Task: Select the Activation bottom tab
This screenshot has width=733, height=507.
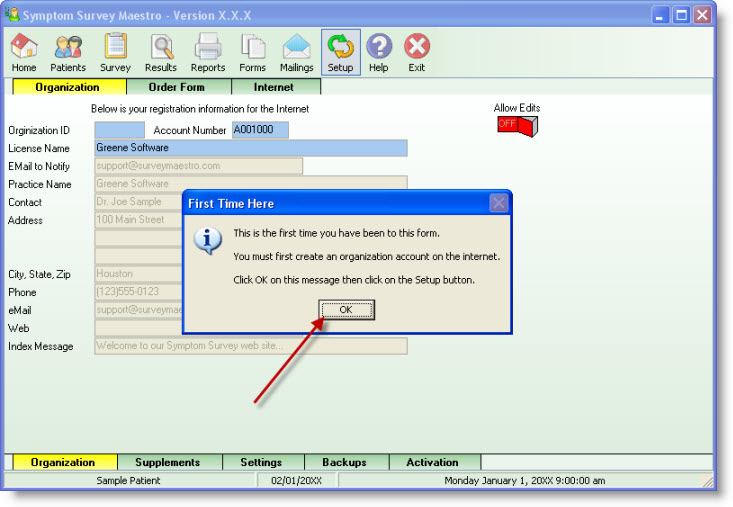Action: [432, 462]
